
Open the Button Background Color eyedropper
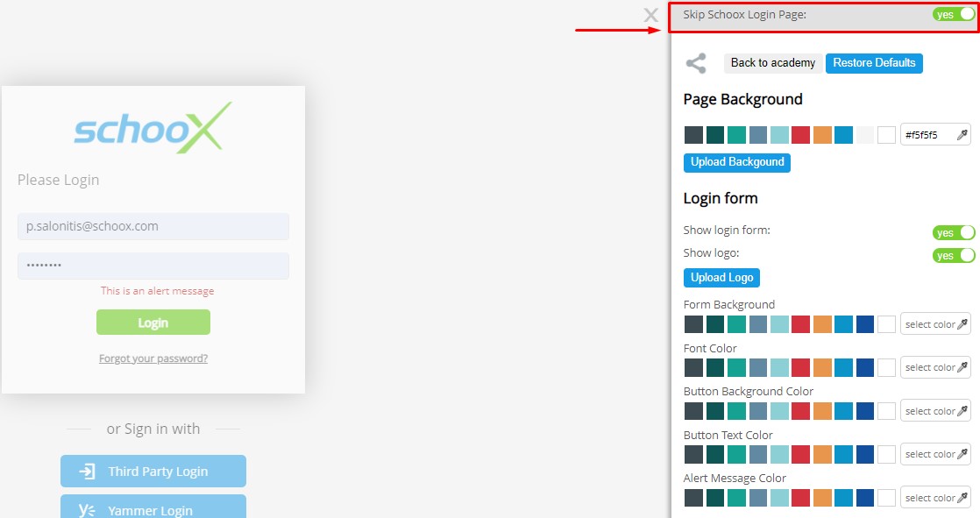click(959, 410)
